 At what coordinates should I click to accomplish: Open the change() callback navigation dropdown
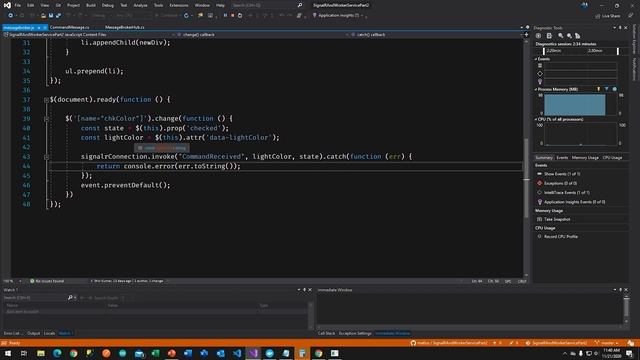coord(261,35)
